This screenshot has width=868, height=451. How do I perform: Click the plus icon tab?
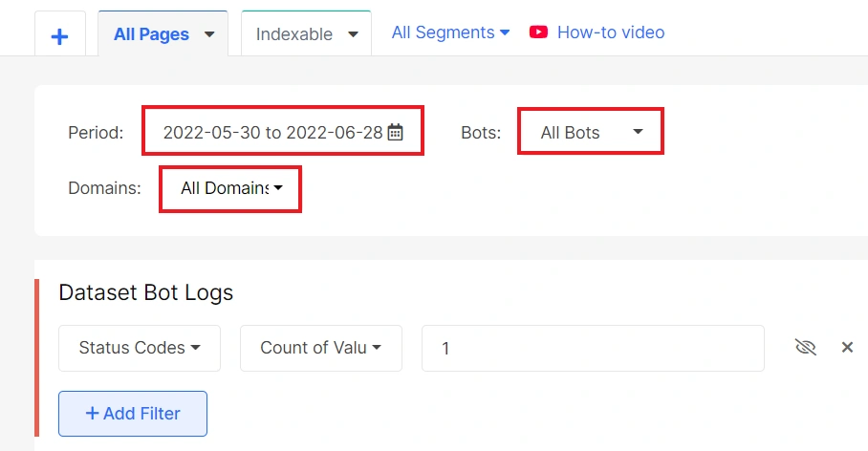point(60,34)
